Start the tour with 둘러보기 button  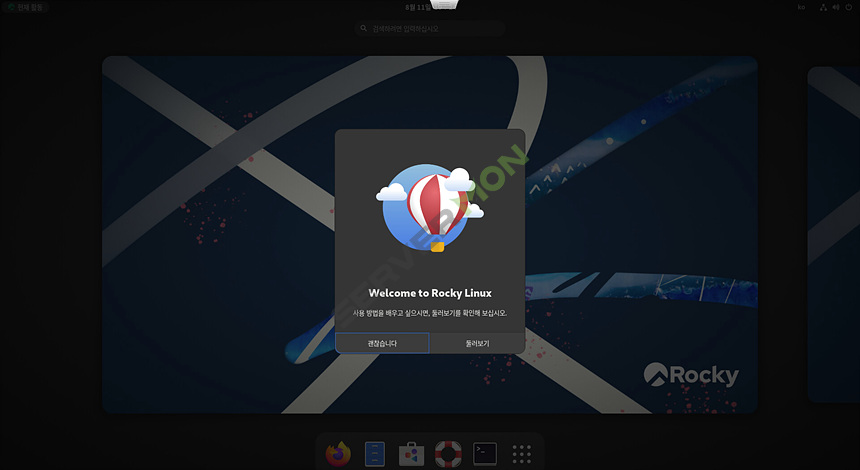coord(478,343)
